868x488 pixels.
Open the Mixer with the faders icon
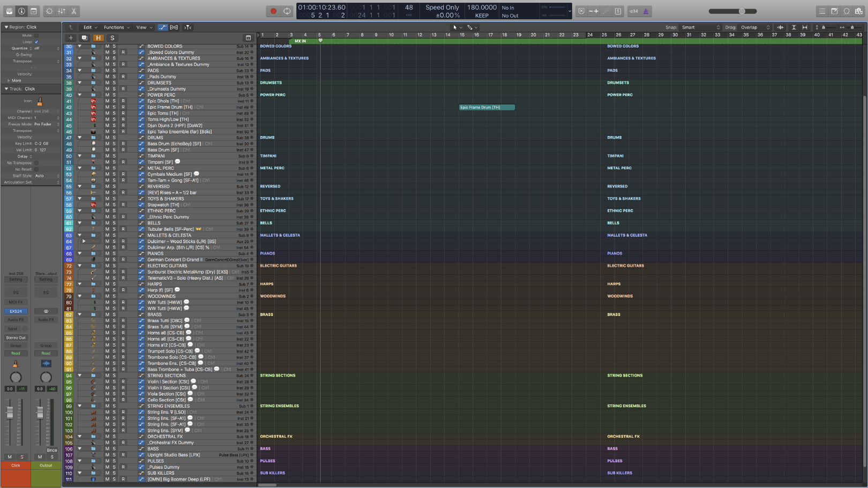coord(61,11)
